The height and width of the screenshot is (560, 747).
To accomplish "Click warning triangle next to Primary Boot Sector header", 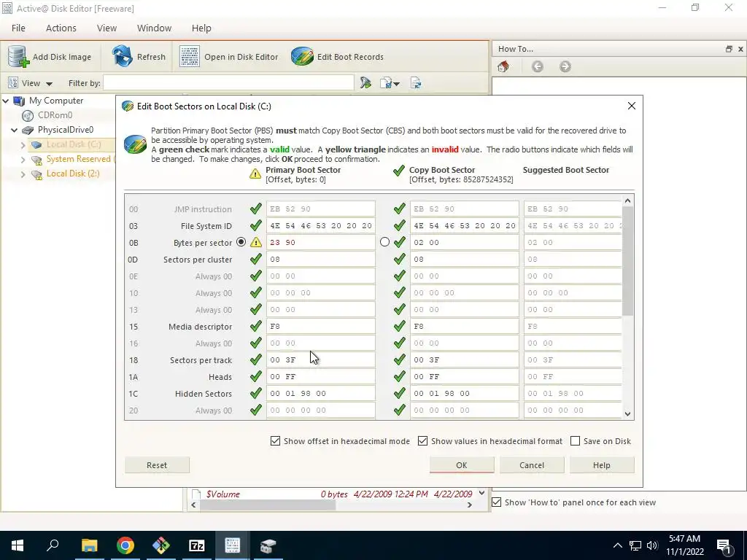I will (x=255, y=174).
